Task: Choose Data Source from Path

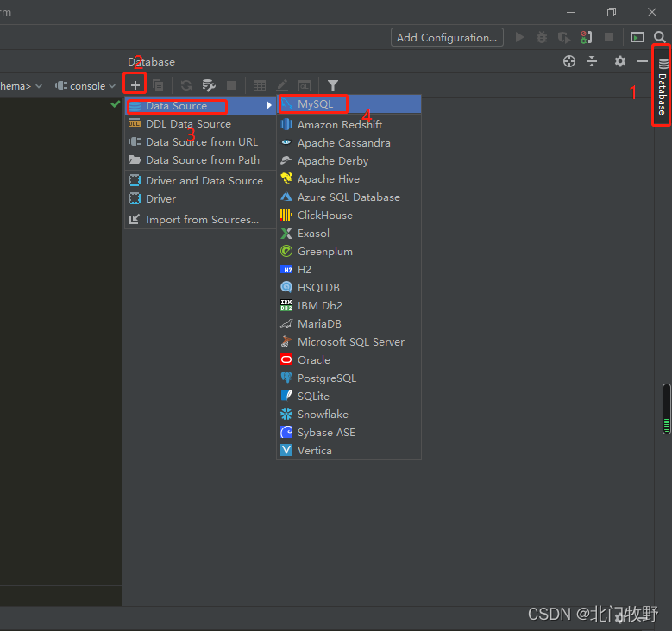Action: point(201,159)
